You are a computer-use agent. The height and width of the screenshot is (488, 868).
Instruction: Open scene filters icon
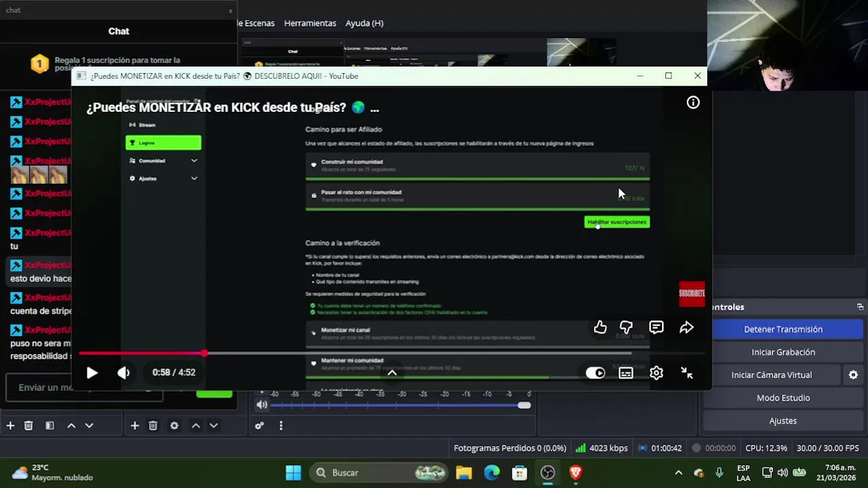[x=50, y=426]
